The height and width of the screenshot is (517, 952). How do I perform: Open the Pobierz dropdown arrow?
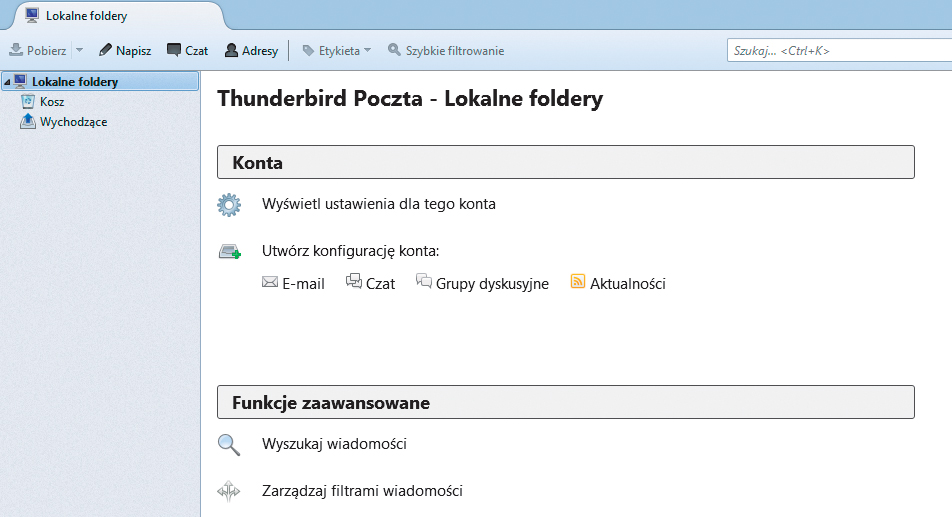coord(79,50)
